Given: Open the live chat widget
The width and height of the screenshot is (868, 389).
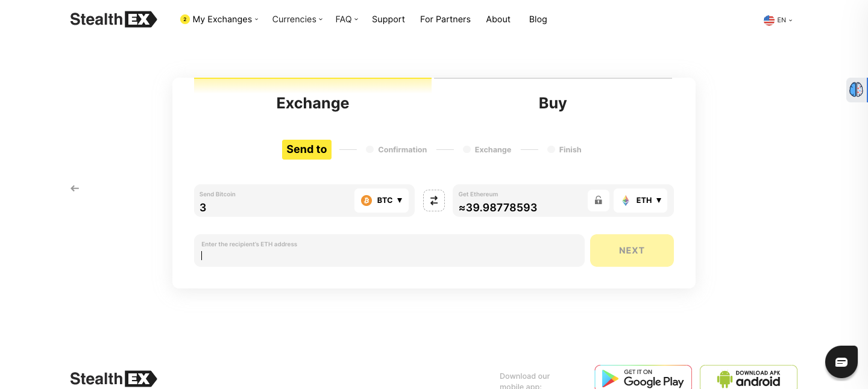Looking at the screenshot, I should click(x=841, y=362).
